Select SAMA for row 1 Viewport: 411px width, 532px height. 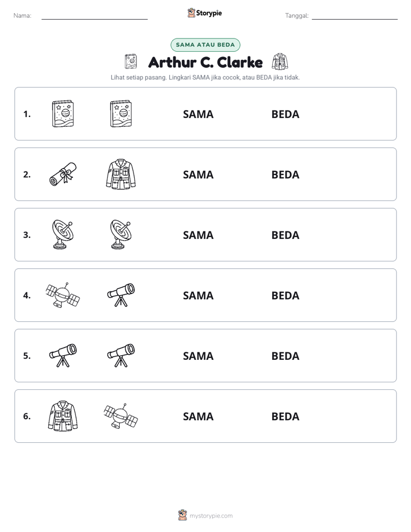point(198,115)
